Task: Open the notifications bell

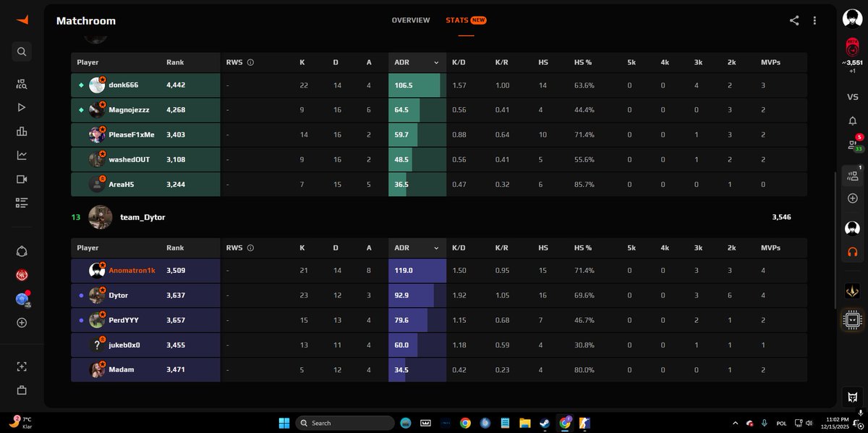Action: (852, 121)
